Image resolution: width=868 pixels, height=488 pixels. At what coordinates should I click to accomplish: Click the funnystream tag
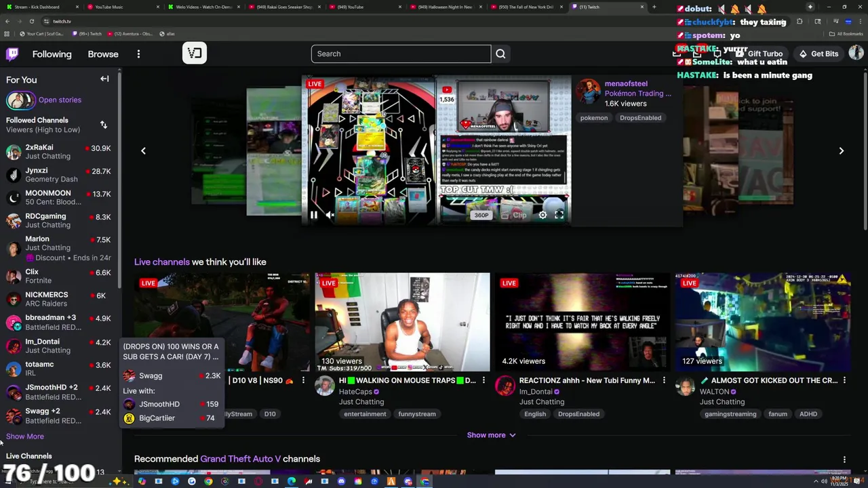click(x=417, y=414)
